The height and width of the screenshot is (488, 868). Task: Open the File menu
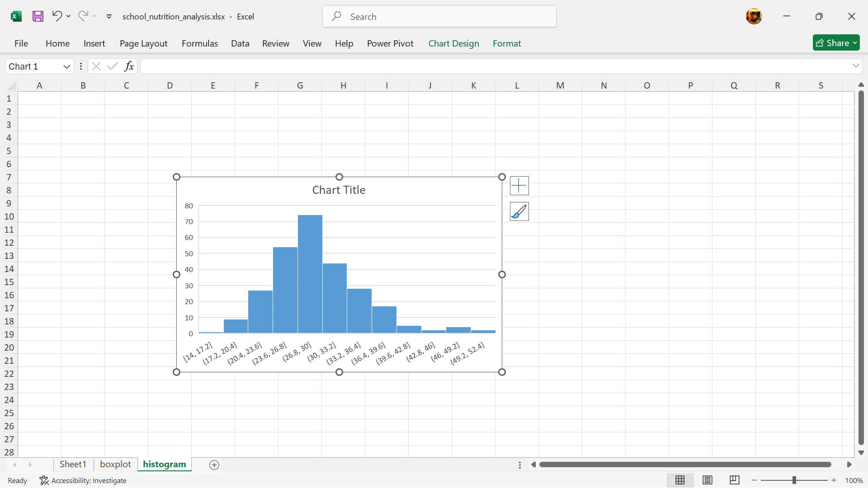pyautogui.click(x=21, y=43)
